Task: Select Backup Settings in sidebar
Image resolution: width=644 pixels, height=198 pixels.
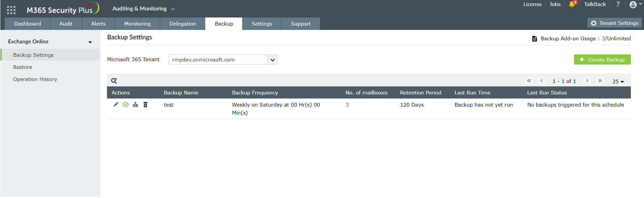Action: click(x=50, y=55)
